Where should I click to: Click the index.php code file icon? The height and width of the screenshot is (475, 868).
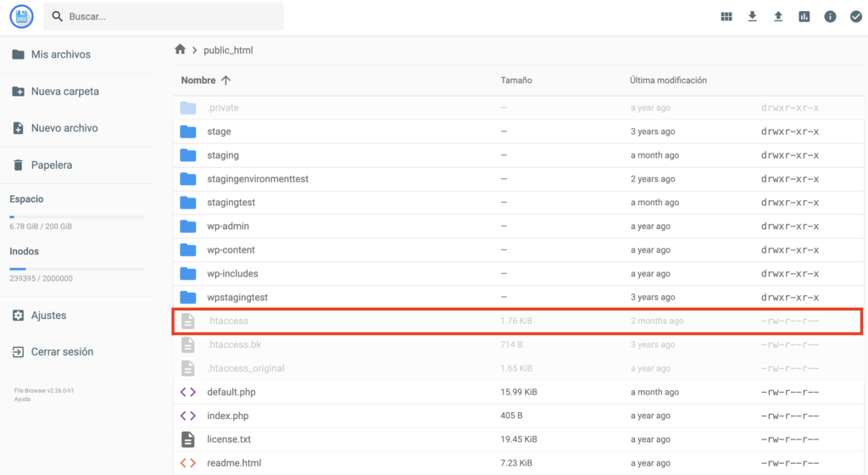tap(188, 416)
